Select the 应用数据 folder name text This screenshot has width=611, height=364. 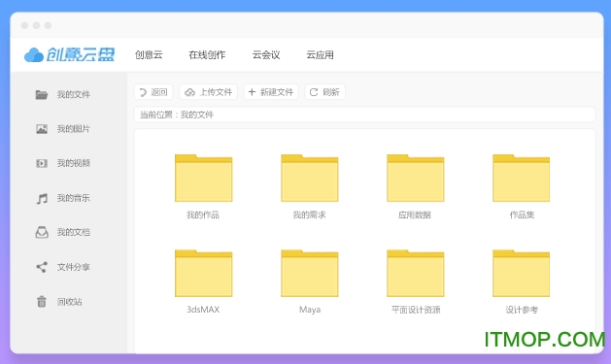point(415,215)
